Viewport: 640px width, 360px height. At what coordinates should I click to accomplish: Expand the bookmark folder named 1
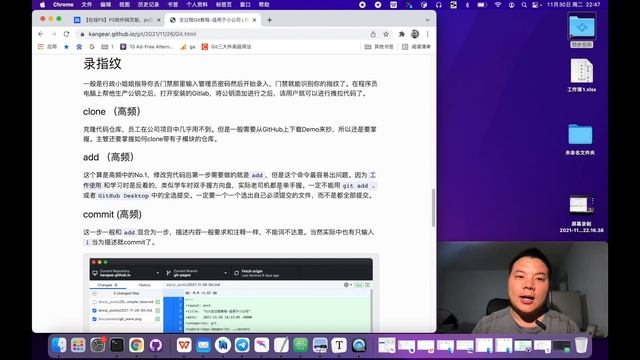tap(107, 47)
